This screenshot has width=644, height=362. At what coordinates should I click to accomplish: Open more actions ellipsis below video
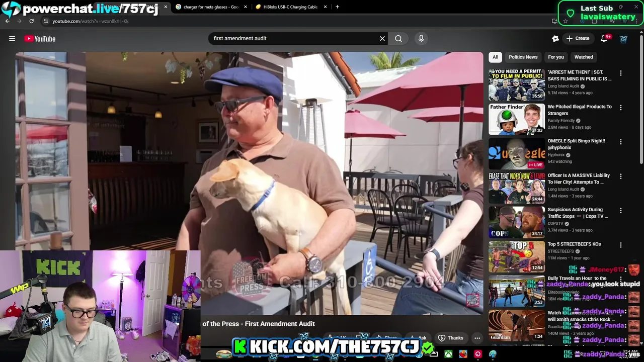click(477, 338)
